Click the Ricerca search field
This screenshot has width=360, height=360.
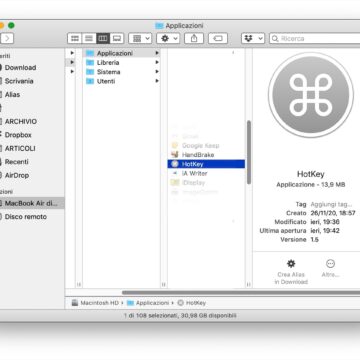pyautogui.click(x=315, y=38)
